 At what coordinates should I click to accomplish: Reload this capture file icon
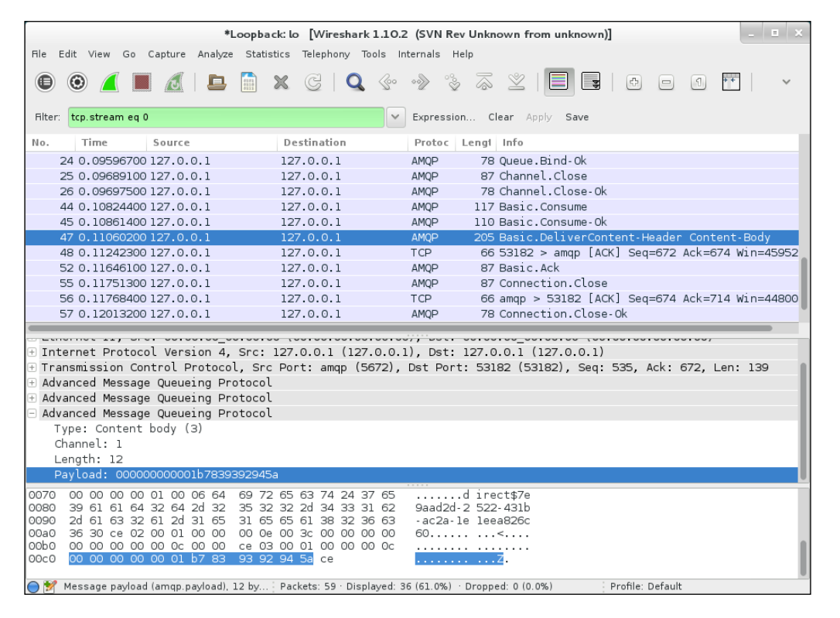312,82
